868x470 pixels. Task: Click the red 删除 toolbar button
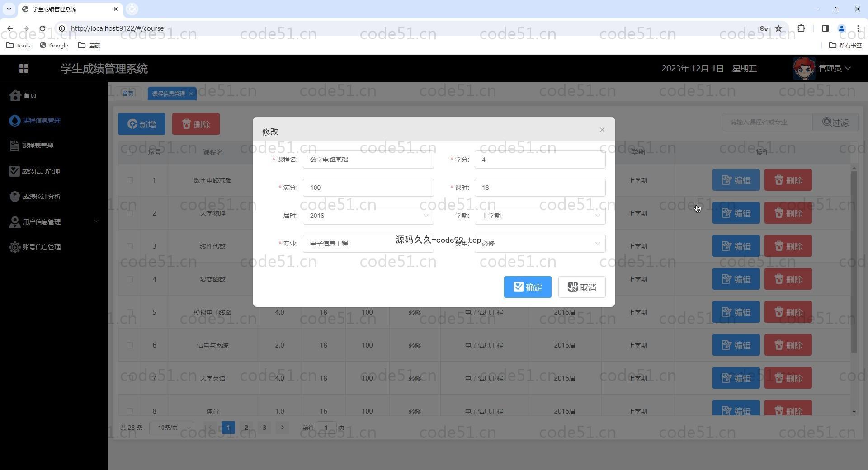[196, 124]
